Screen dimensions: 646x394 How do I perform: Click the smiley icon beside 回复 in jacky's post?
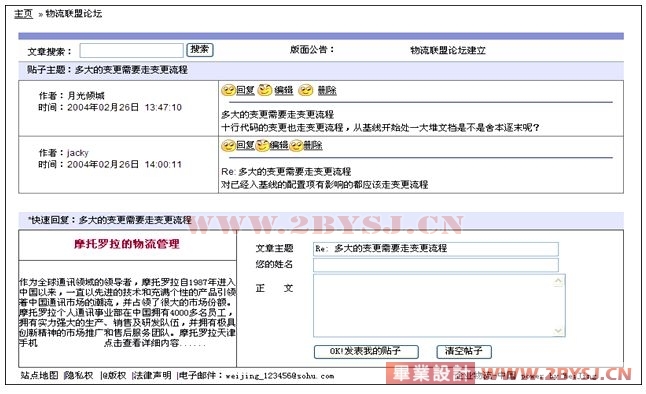228,145
